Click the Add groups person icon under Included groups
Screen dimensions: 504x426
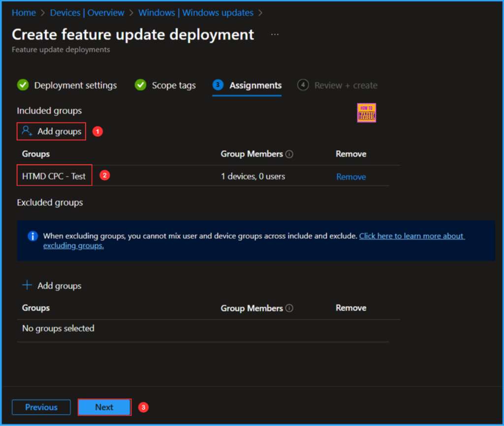pyautogui.click(x=27, y=131)
